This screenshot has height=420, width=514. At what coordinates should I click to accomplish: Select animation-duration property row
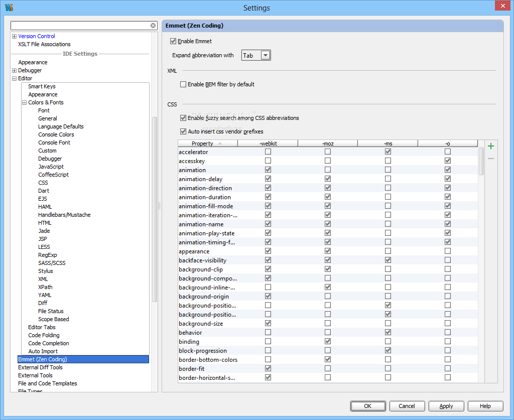[328, 197]
